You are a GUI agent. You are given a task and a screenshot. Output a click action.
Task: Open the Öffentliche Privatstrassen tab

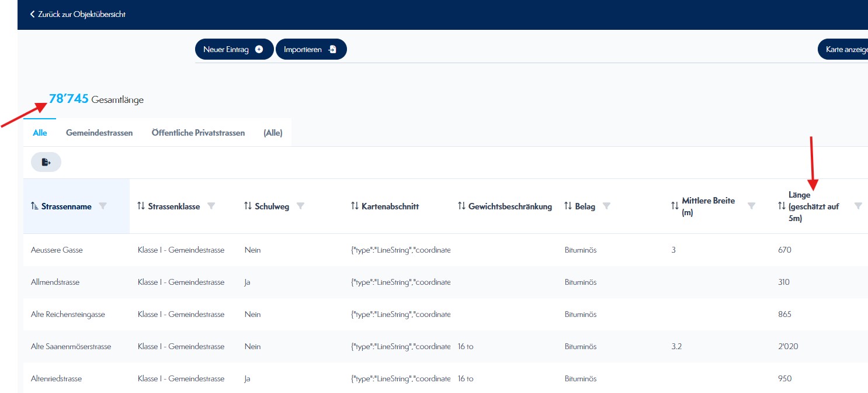tap(198, 133)
